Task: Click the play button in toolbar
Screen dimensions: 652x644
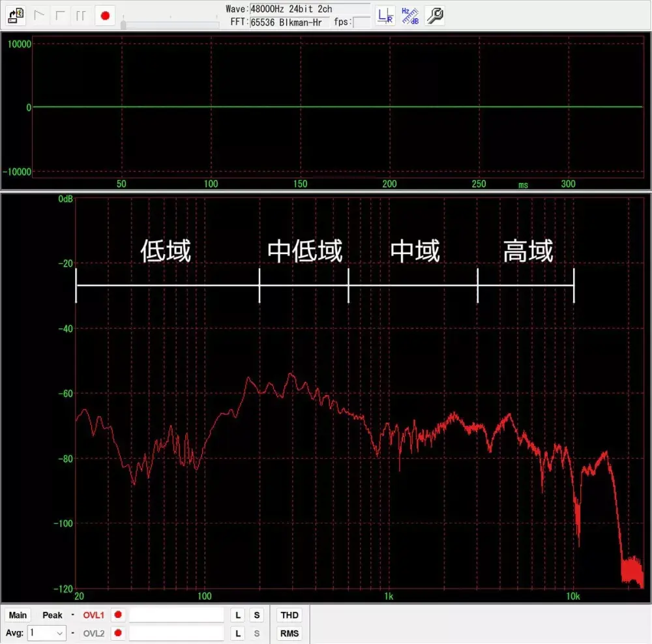Action: tap(40, 16)
